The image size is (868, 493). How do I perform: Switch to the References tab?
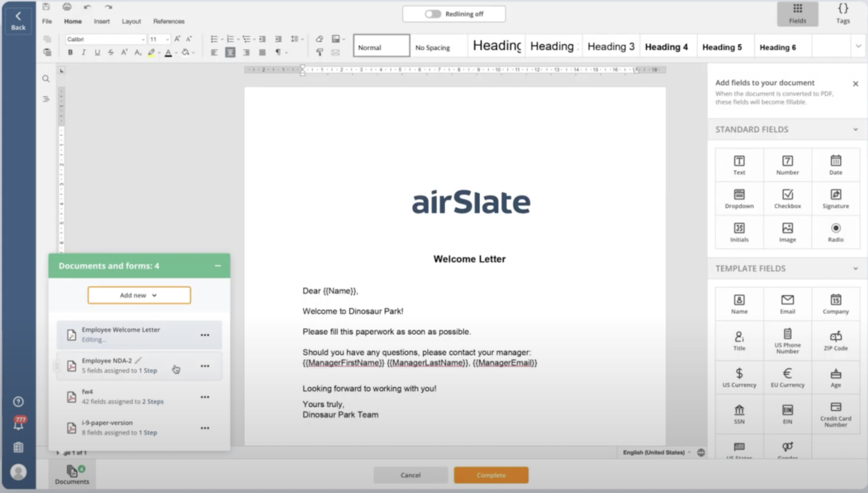pos(169,21)
